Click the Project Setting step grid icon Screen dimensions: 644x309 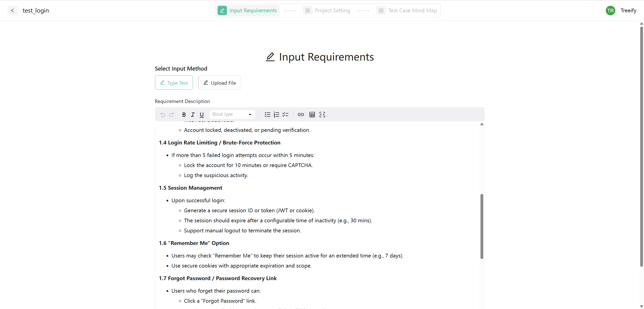tap(307, 11)
